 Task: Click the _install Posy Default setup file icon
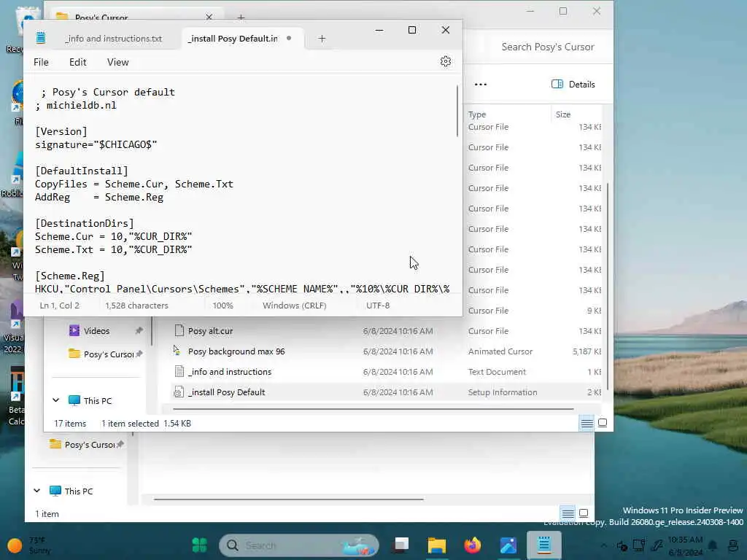tap(179, 392)
